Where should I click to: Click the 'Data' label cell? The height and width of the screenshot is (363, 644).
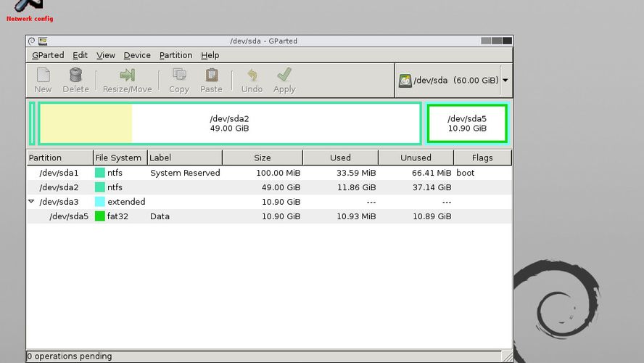(160, 216)
